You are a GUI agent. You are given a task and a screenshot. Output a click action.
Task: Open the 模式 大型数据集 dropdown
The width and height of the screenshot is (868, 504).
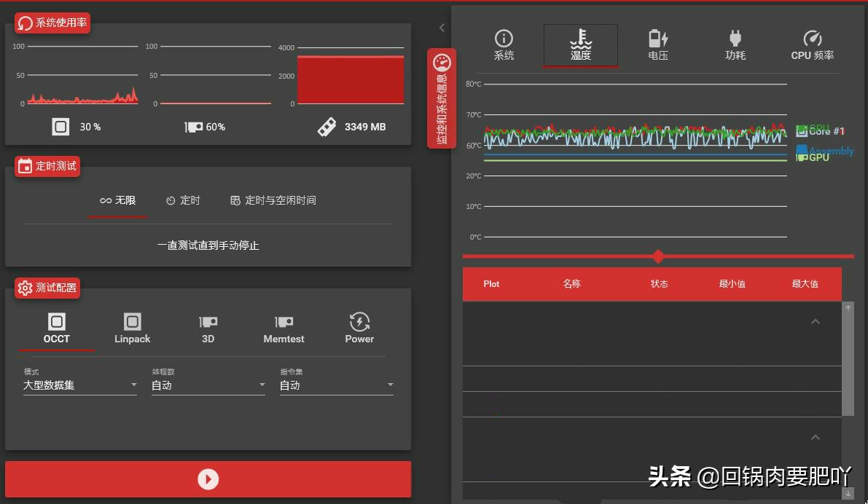coord(79,384)
